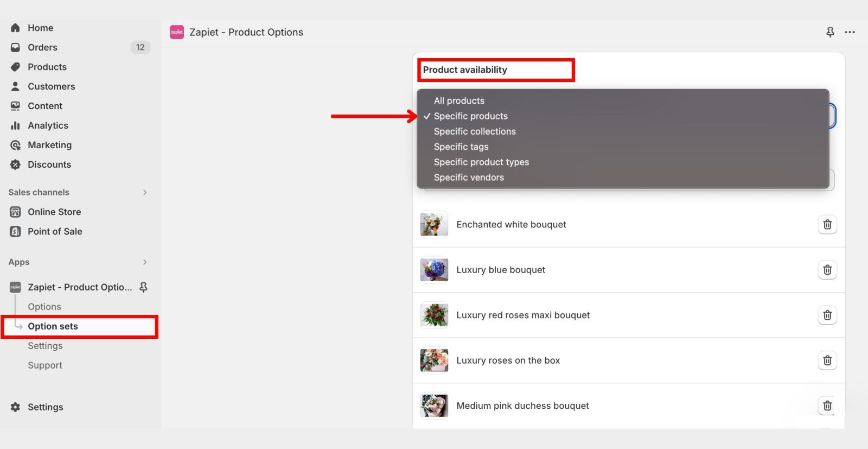The height and width of the screenshot is (449, 868).
Task: Delete Enchanted white bouquet with trash icon
Action: pyautogui.click(x=827, y=224)
